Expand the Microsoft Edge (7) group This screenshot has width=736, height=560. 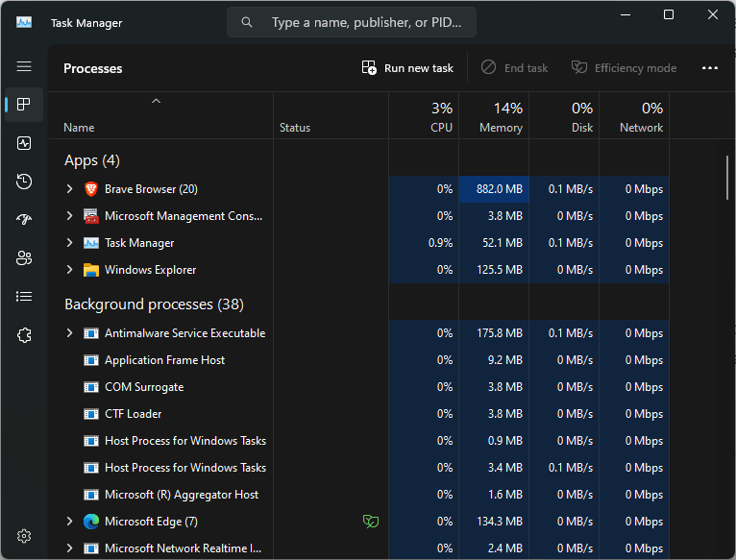coord(69,521)
